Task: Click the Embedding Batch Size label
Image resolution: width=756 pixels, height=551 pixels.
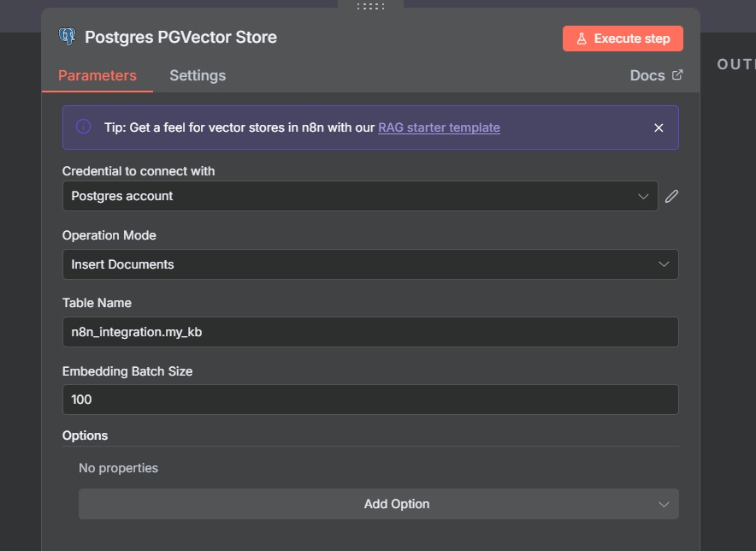Action: 127,371
